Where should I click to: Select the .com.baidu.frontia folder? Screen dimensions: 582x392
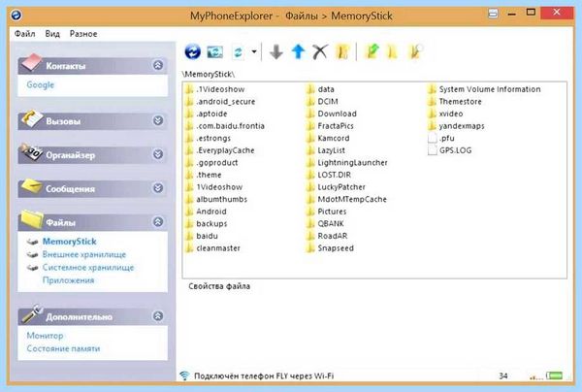(225, 126)
